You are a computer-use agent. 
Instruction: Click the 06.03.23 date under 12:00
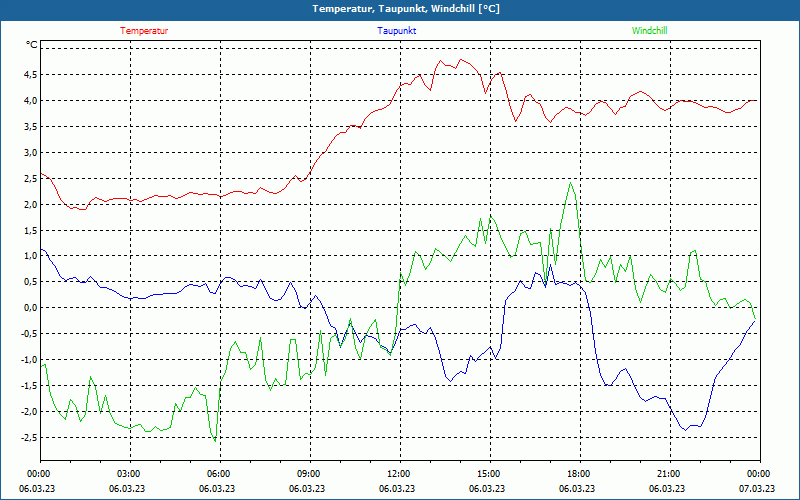coord(397,488)
